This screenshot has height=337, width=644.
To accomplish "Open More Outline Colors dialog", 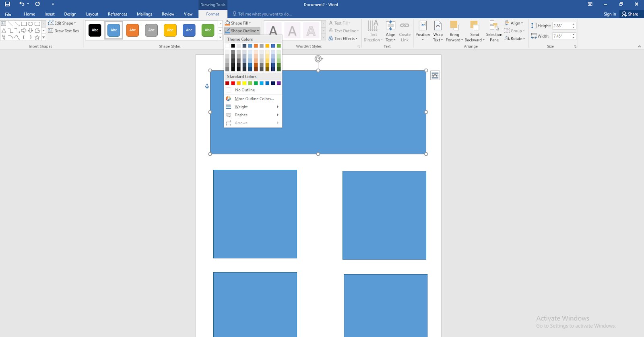I will click(x=254, y=99).
